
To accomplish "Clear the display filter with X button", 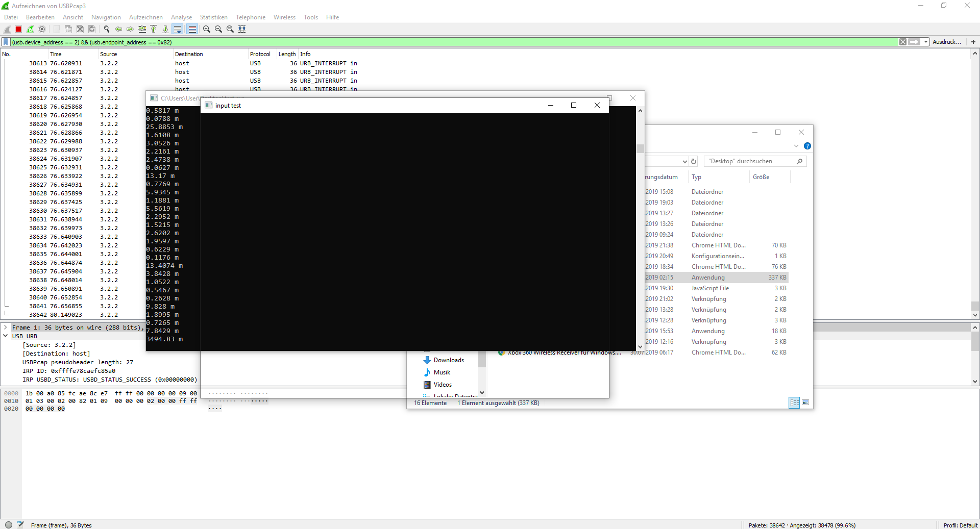I will (902, 42).
